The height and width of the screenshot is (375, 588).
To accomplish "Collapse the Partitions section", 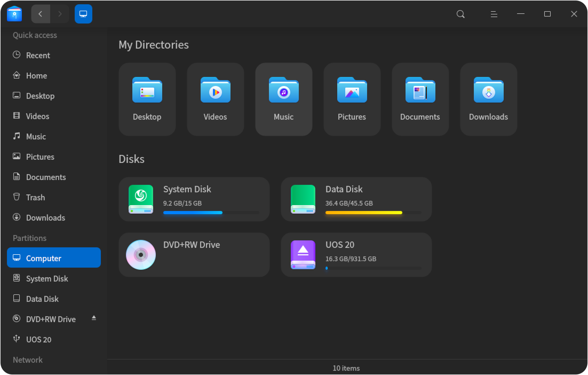I will click(29, 238).
